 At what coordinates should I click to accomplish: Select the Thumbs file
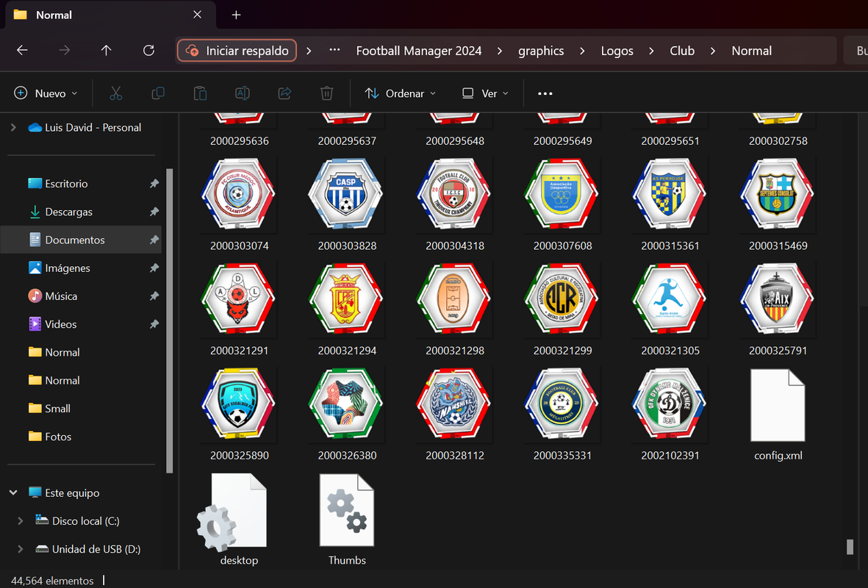347,519
